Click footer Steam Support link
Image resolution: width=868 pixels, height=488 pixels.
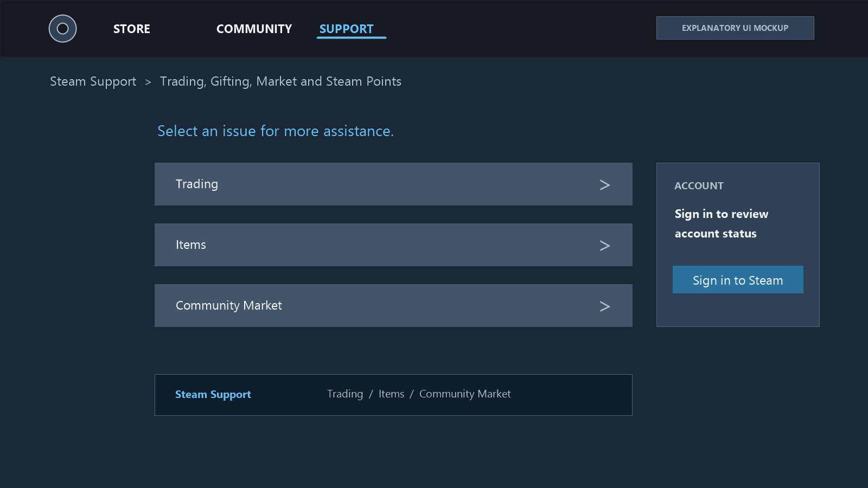213,394
